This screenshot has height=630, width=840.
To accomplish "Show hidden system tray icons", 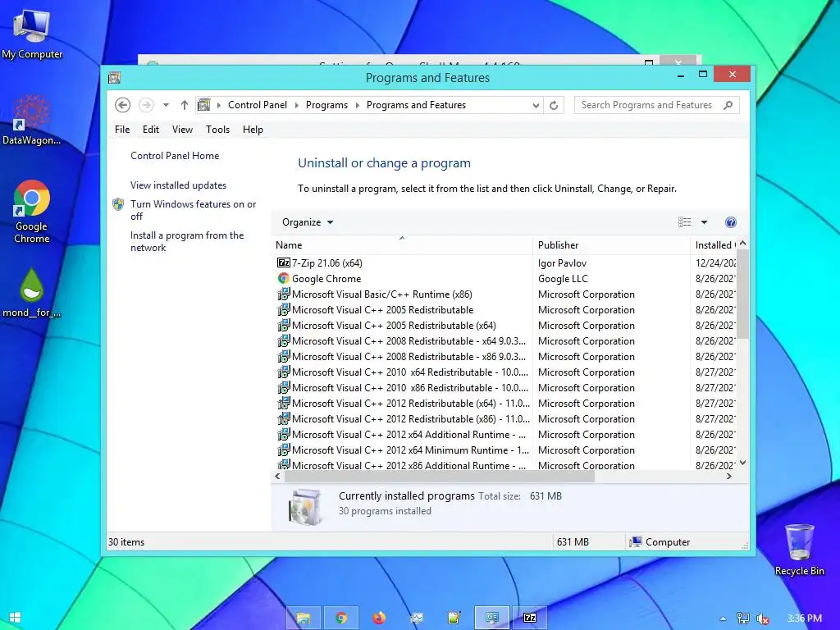I will tap(723, 619).
